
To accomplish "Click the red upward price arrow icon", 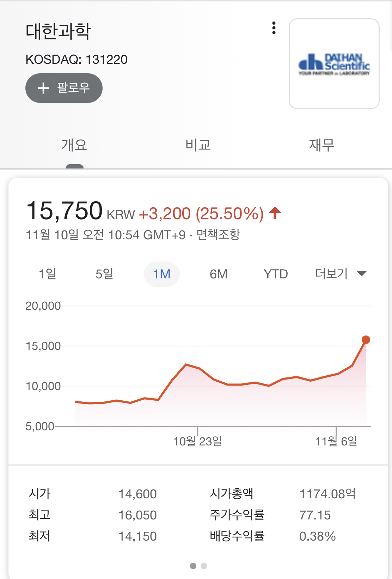I will coord(275,213).
